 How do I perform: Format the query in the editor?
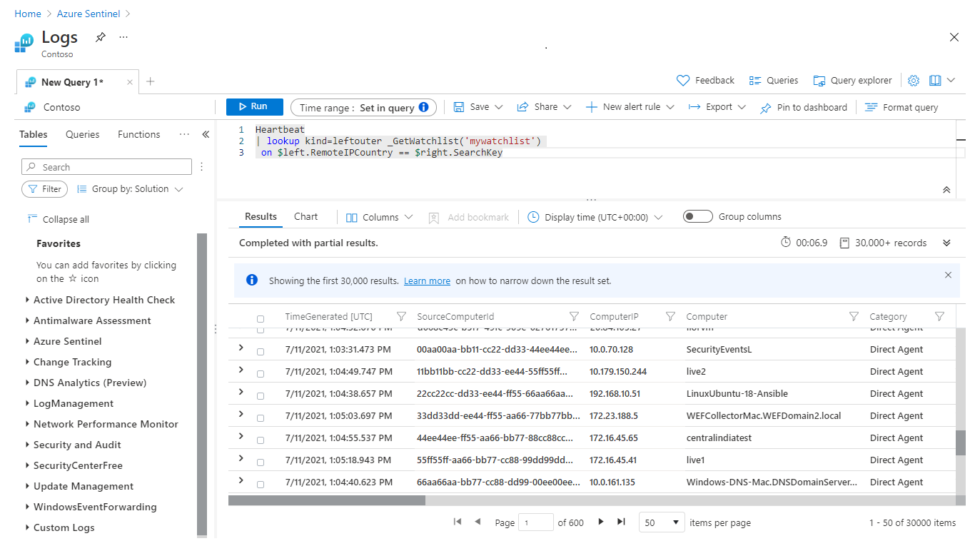coord(901,106)
